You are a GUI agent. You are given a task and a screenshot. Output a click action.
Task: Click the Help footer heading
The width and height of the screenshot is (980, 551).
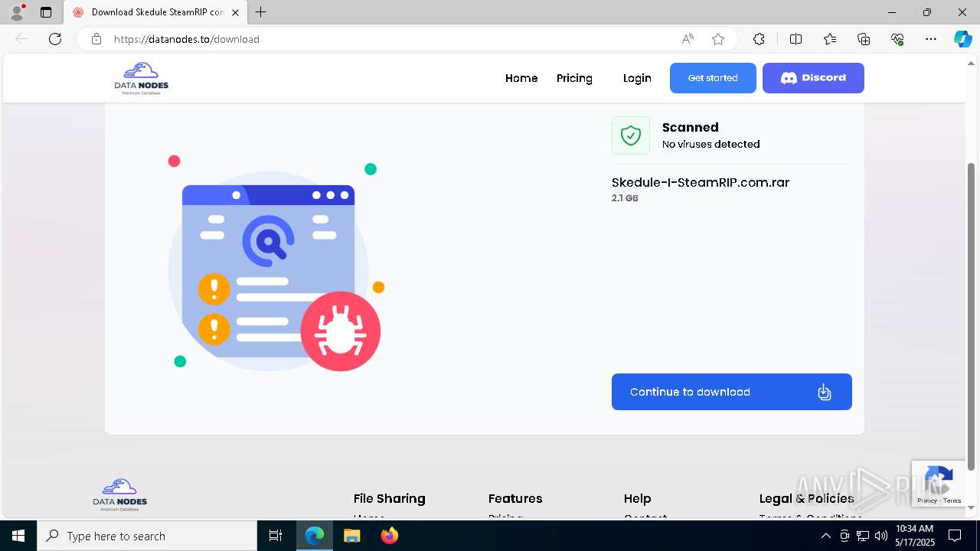(637, 498)
